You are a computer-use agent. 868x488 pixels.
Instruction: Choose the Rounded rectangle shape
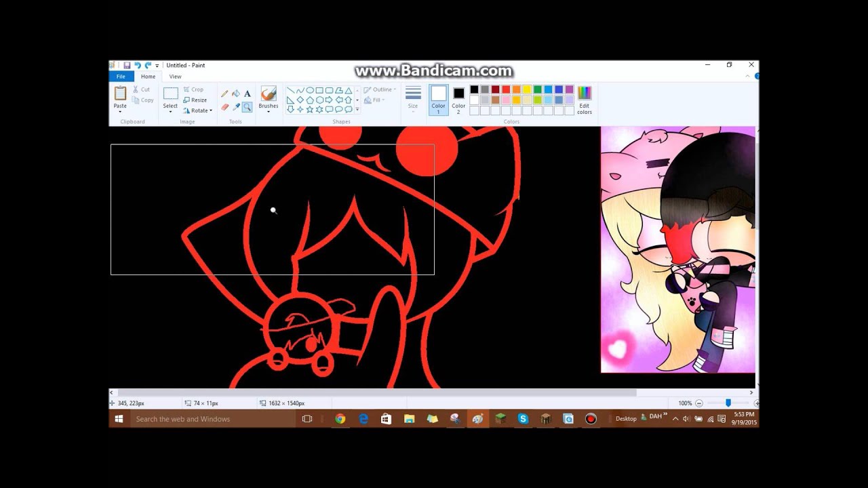point(329,90)
